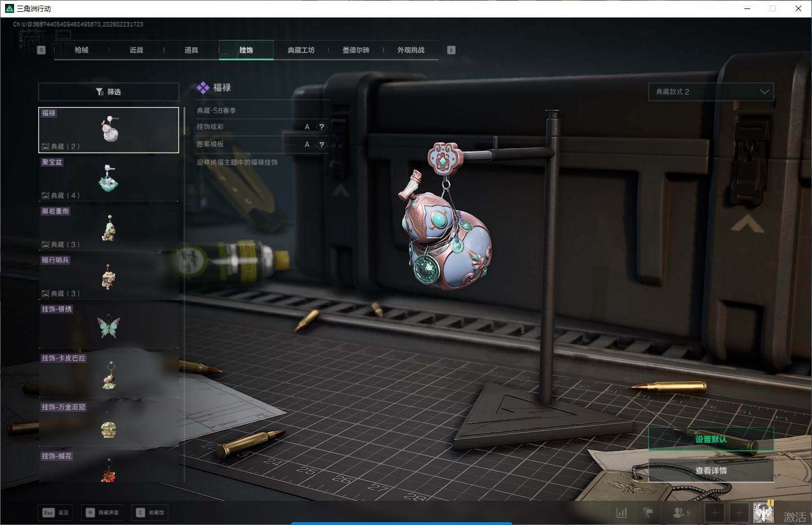This screenshot has height=525, width=812.
Task: Choose the 暗行哨兵 charm entry
Action: [x=109, y=277]
